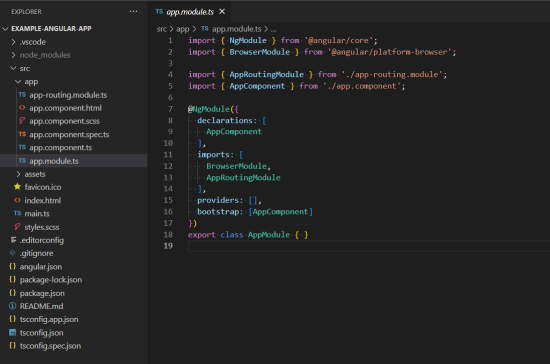
Task: Close the app.module.ts editor tab
Action: (x=222, y=12)
